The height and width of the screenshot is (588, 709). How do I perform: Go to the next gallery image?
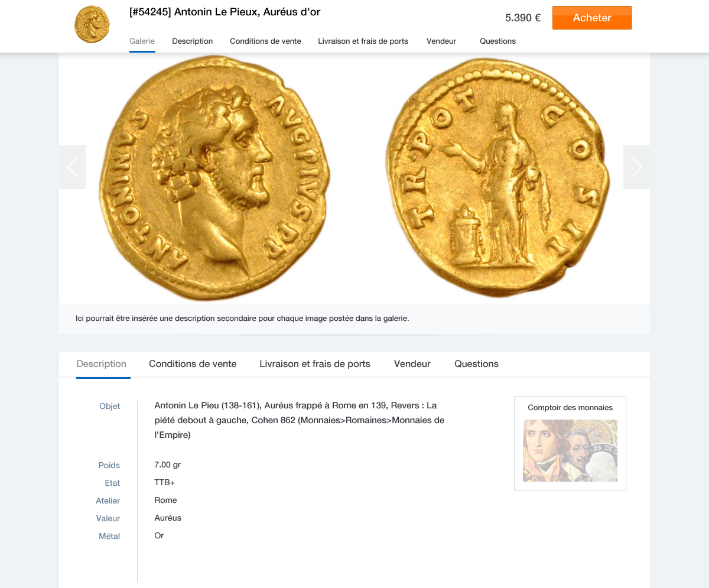coord(636,167)
